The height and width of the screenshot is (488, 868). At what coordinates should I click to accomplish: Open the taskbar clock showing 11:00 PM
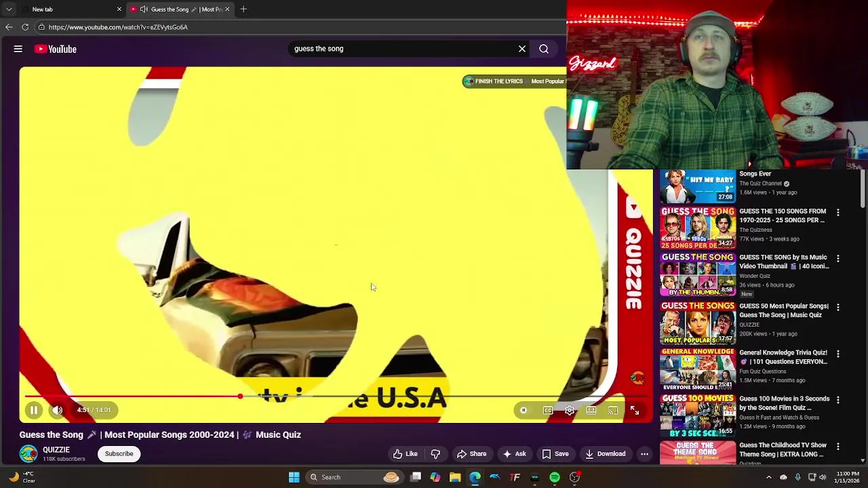pos(848,477)
